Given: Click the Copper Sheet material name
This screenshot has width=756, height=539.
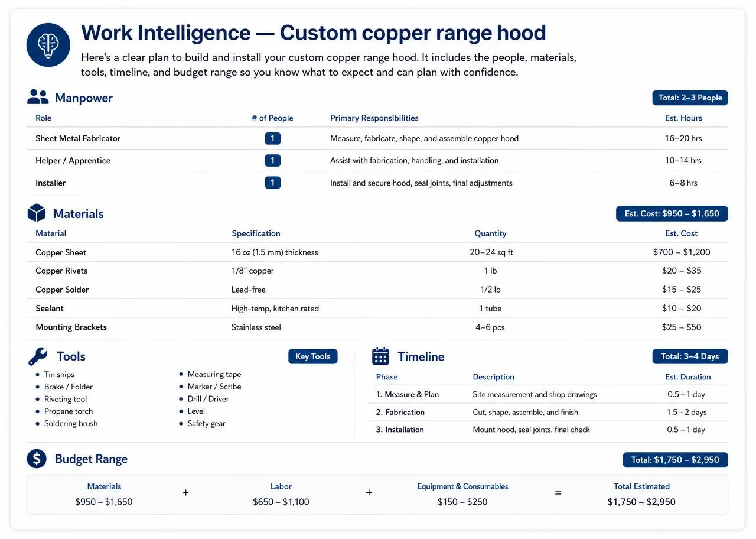Looking at the screenshot, I should [61, 252].
